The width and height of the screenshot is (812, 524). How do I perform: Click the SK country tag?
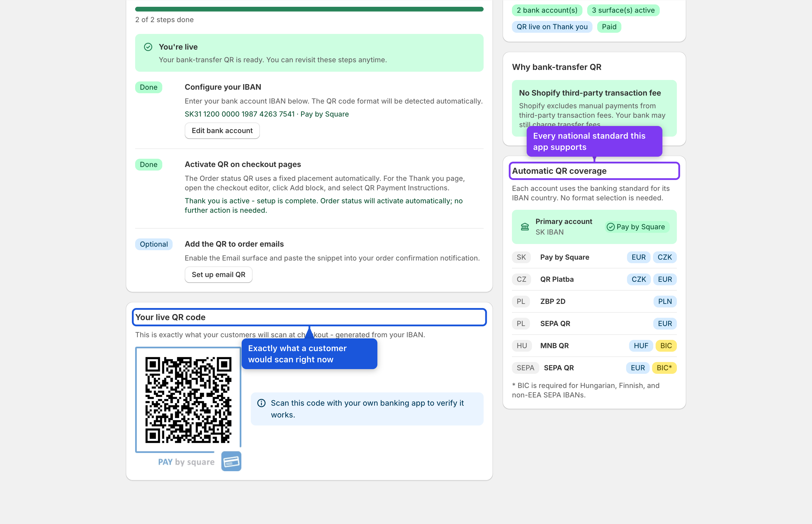[521, 257]
